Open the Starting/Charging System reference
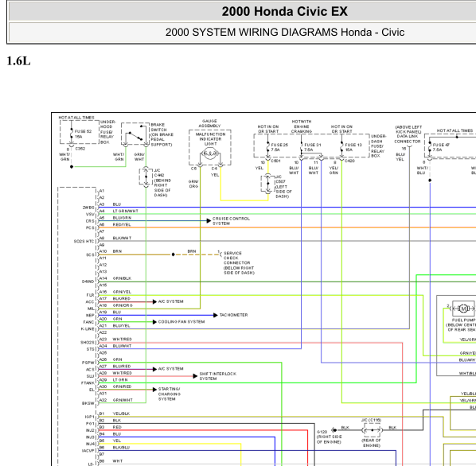The image size is (476, 466). click(169, 394)
